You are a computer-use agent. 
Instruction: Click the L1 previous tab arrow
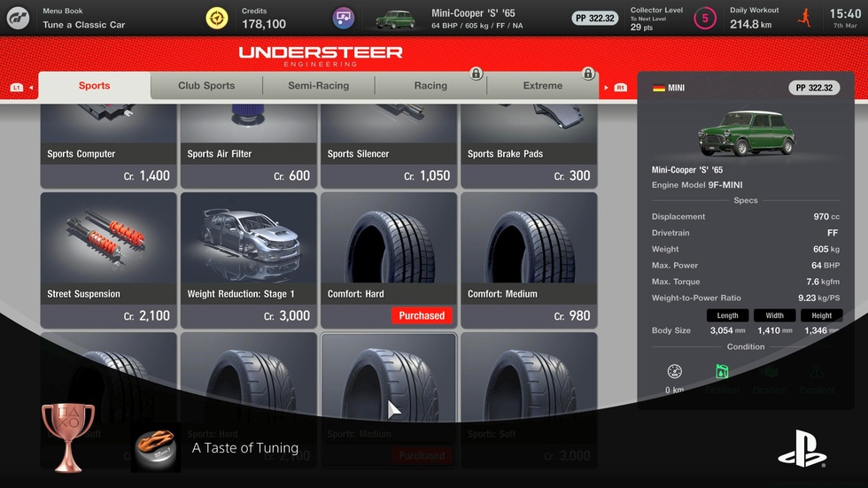(21, 88)
